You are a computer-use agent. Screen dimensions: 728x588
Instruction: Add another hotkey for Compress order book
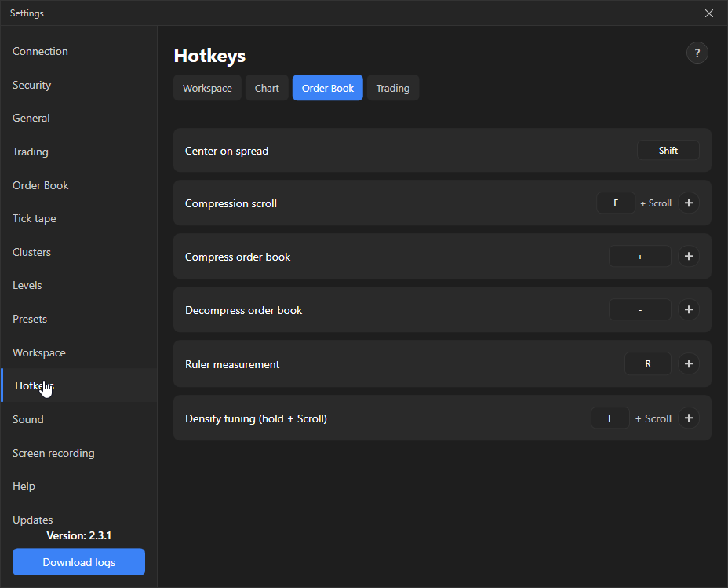coord(689,257)
